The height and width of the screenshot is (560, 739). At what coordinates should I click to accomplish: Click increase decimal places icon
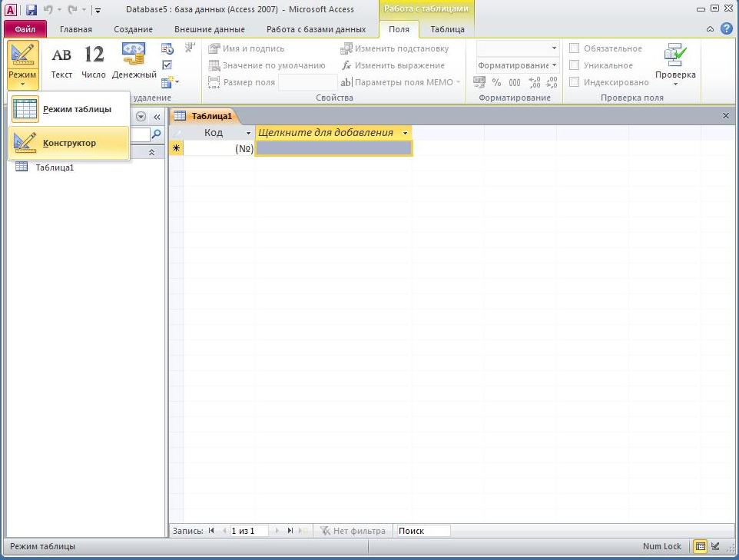535,82
